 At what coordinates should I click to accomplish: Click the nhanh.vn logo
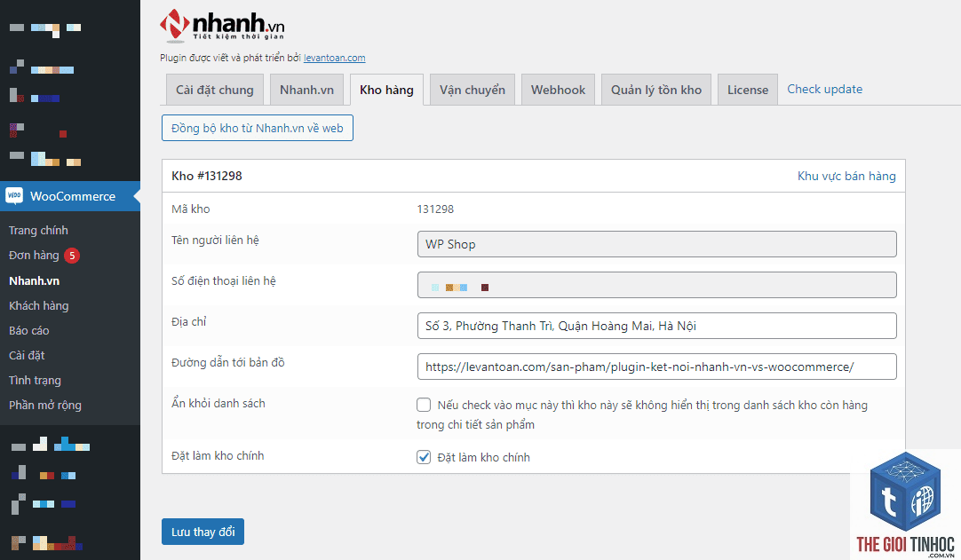tap(222, 26)
